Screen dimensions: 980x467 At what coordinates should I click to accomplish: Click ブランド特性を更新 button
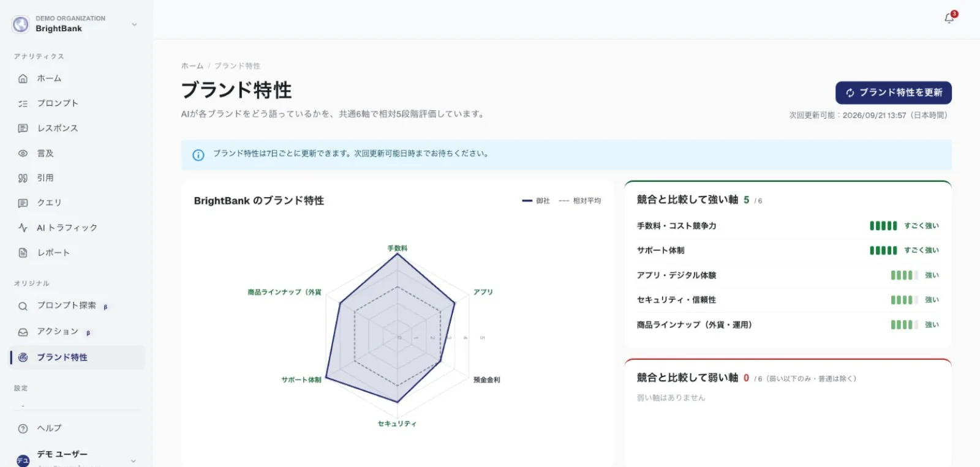(x=894, y=92)
